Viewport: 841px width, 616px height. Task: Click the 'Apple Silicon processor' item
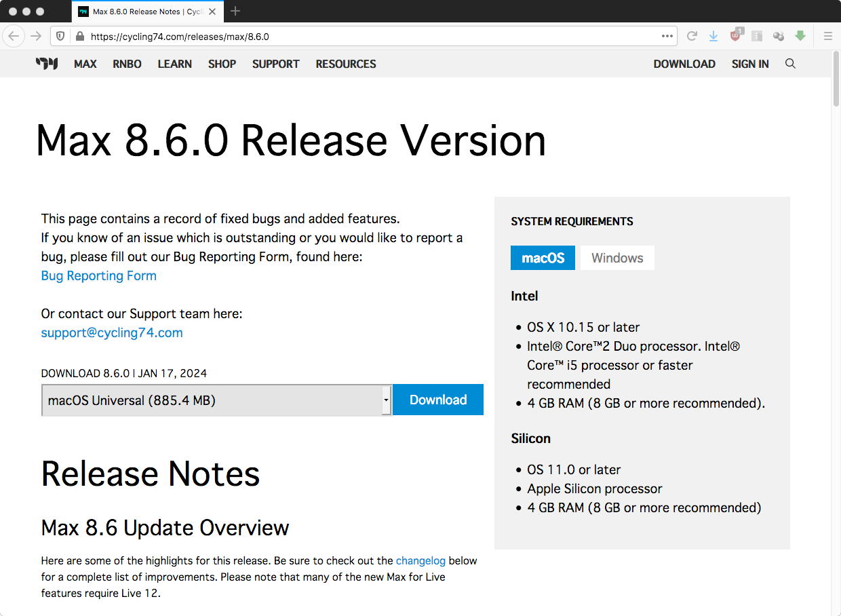point(595,488)
